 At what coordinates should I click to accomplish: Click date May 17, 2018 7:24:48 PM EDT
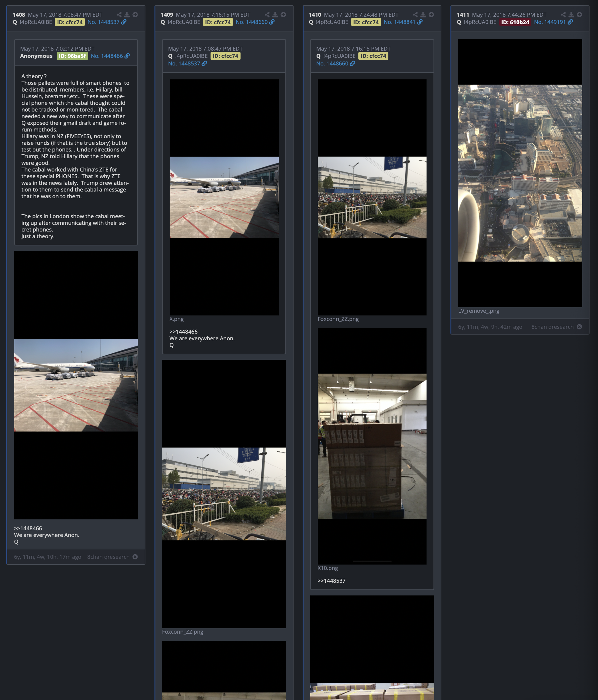pos(361,15)
